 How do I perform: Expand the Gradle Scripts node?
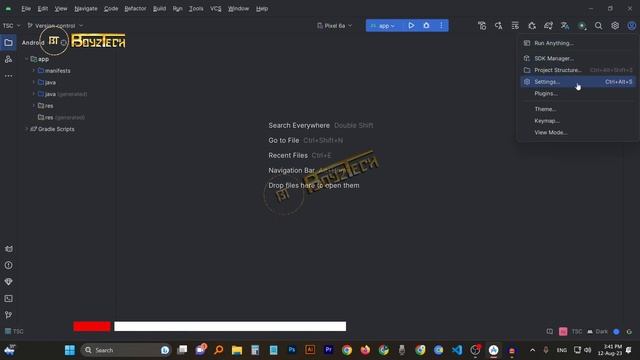[x=27, y=129]
